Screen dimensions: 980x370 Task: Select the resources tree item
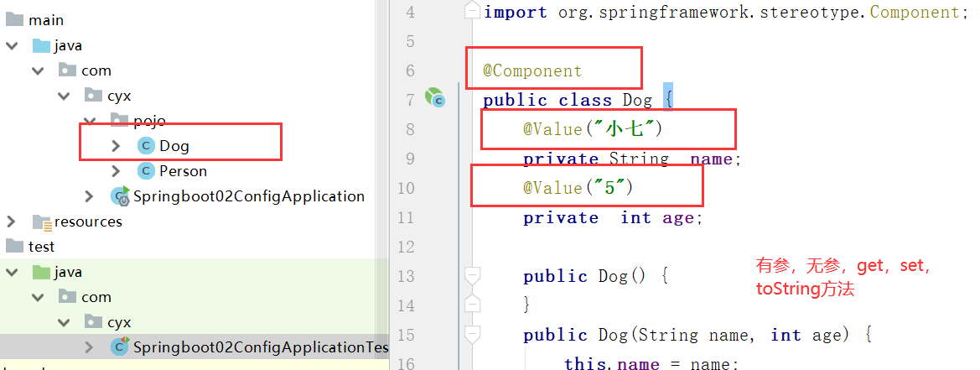pyautogui.click(x=88, y=221)
